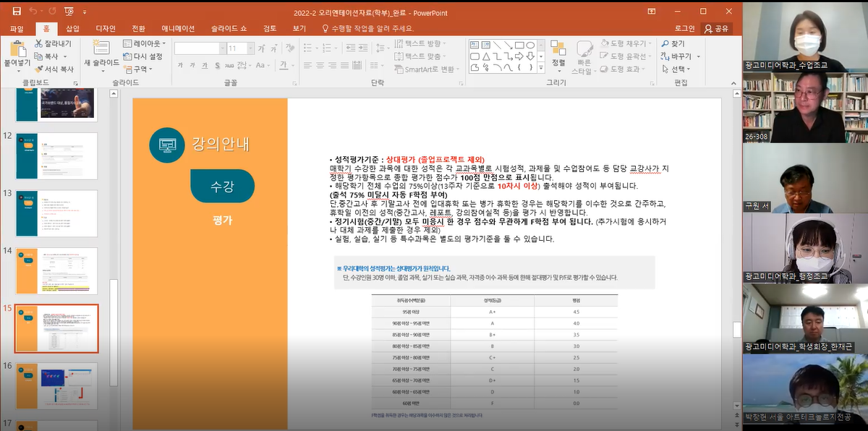
Task: Click the 바꾸기 replace button
Action: click(x=680, y=56)
